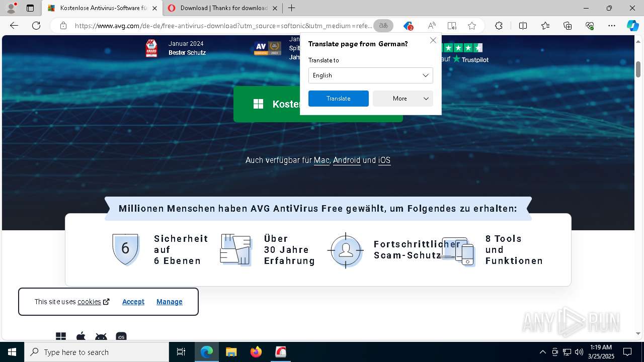This screenshot has width=644, height=362.
Task: Expand the More options dropdown
Action: click(403, 99)
